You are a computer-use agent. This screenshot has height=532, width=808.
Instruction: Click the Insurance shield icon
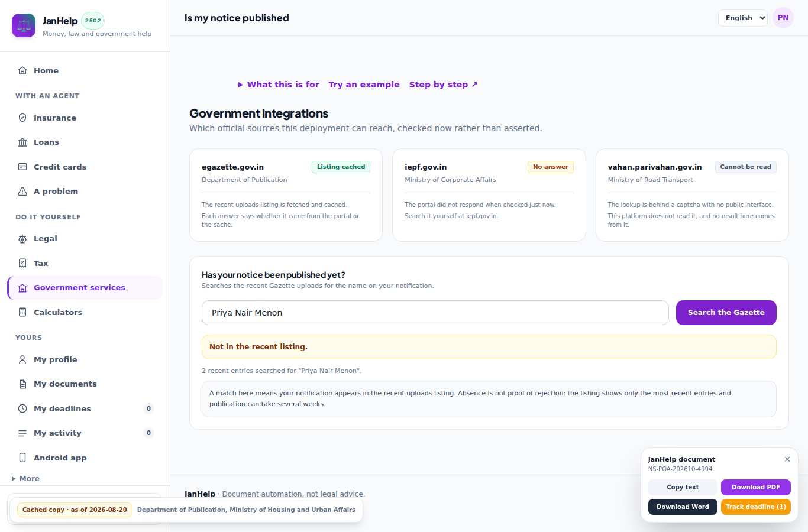point(22,118)
